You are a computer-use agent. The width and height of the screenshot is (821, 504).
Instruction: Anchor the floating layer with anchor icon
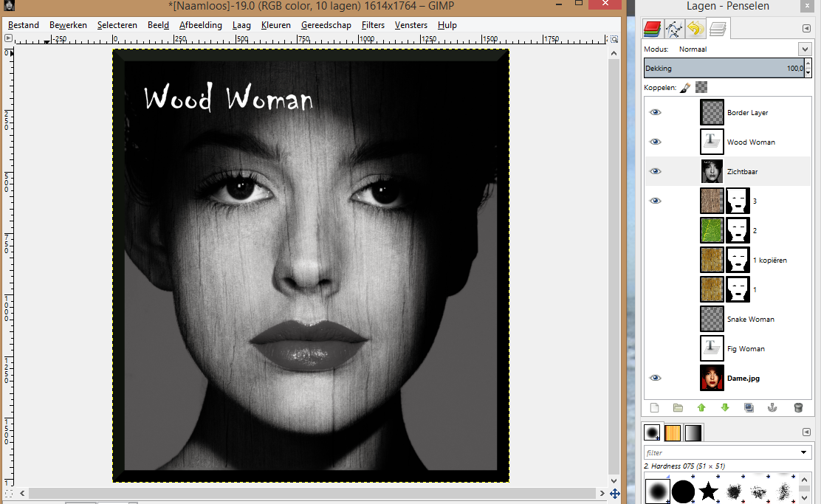(x=773, y=407)
